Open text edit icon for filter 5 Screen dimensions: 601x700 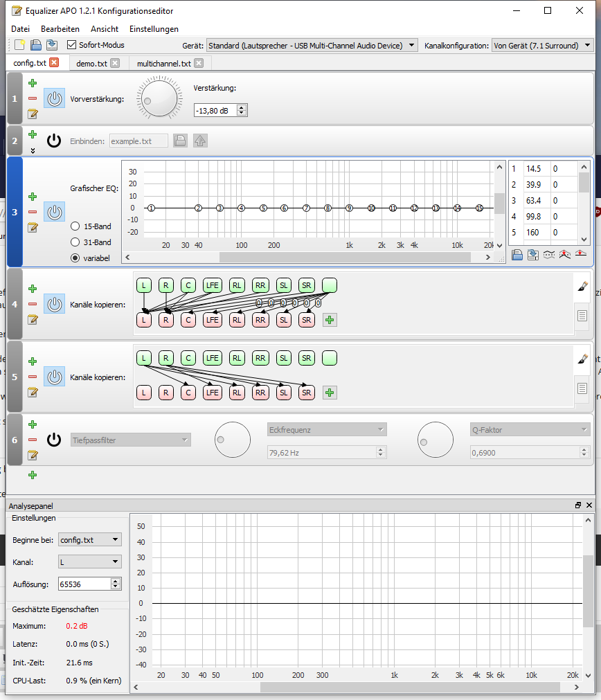click(33, 392)
